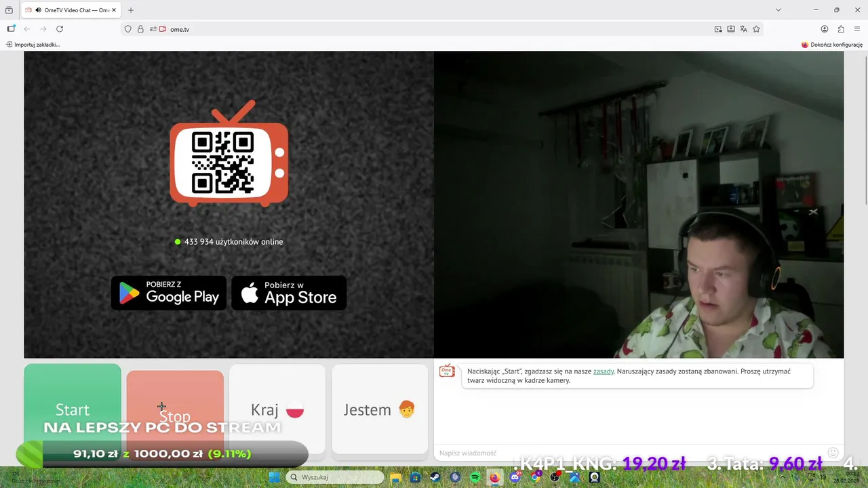Open the zasady rules link
868x488 pixels.
[x=604, y=371]
